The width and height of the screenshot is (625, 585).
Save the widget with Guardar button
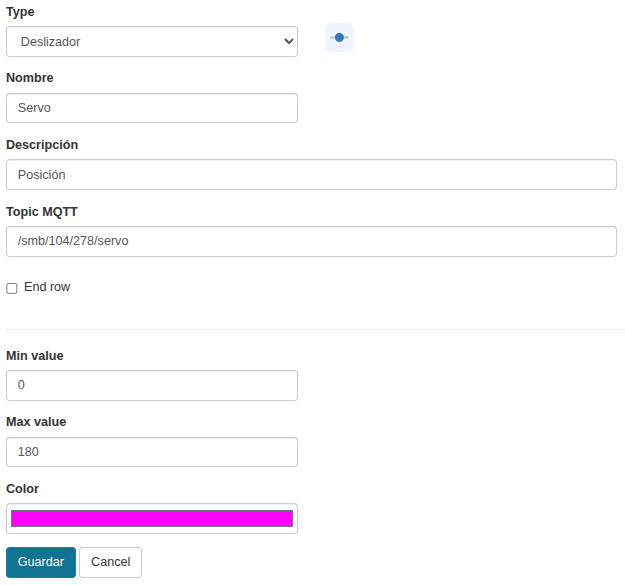(41, 562)
